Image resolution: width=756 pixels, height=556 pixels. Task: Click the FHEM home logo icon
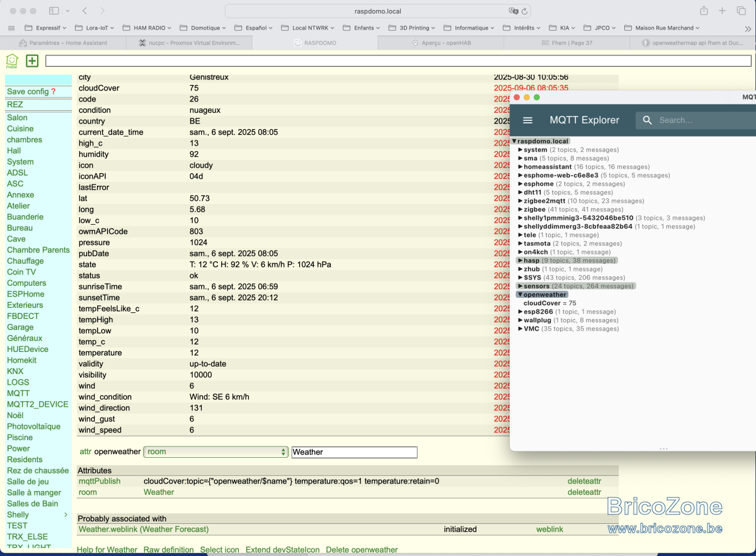12,60
